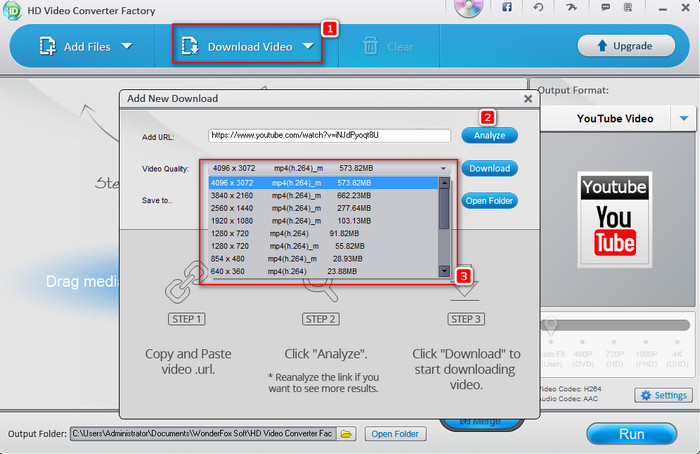The height and width of the screenshot is (454, 700).
Task: Select the 4K (UHD) slider mark
Action: [x=677, y=342]
